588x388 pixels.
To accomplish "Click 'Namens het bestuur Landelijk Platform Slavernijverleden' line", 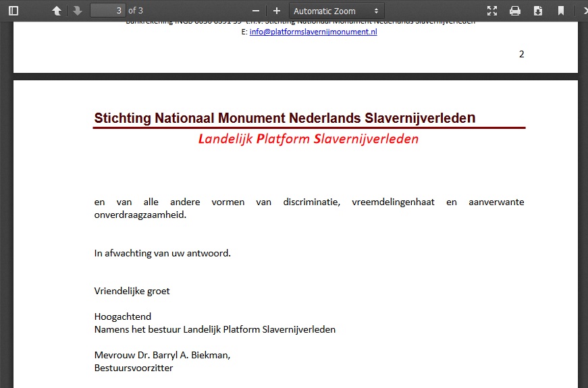I will pos(215,329).
